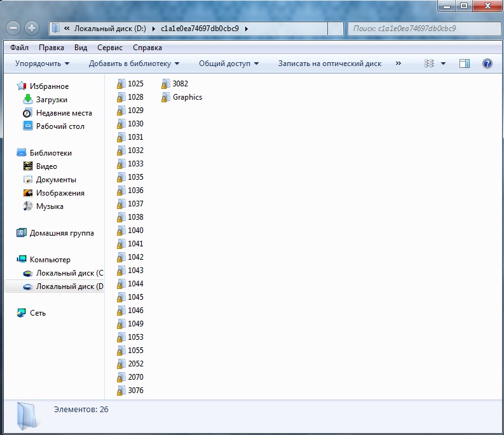
Task: Select Сеть in navigation pane
Action: (x=37, y=313)
